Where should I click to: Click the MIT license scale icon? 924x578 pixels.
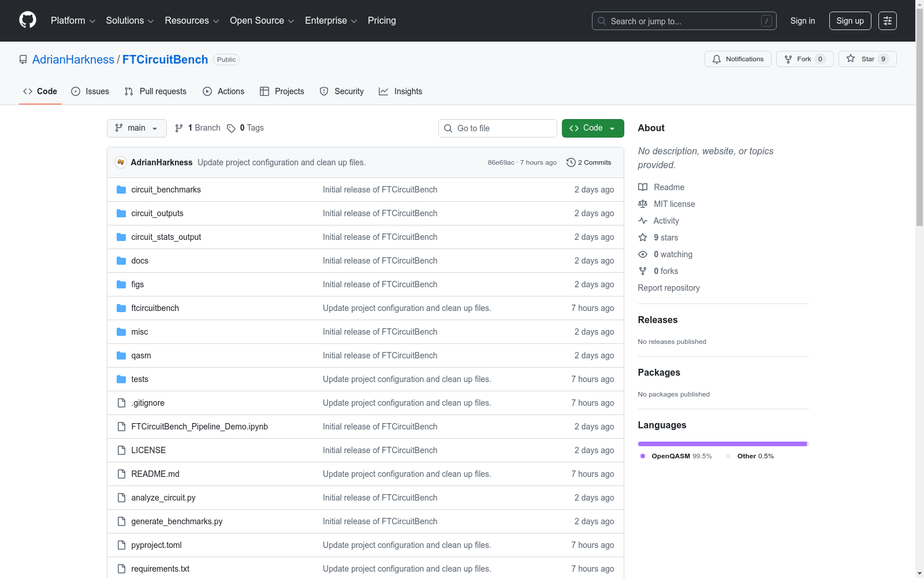click(643, 204)
